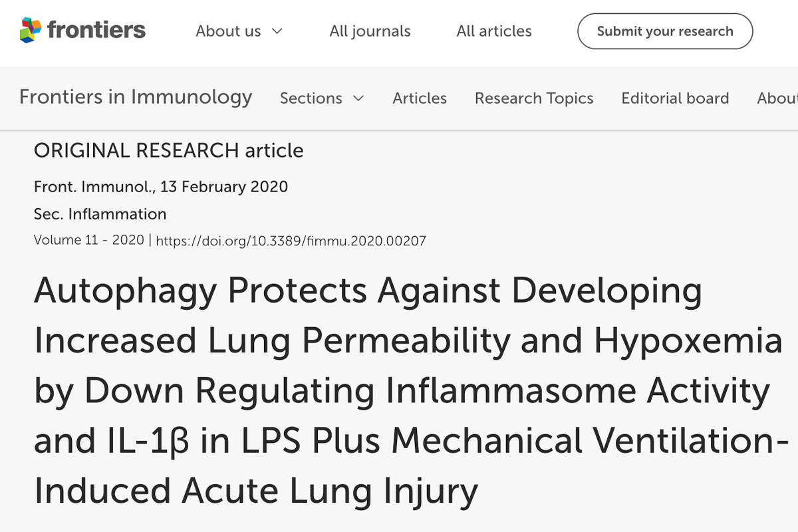
Task: Open the Sections menu label
Action: coord(311,98)
